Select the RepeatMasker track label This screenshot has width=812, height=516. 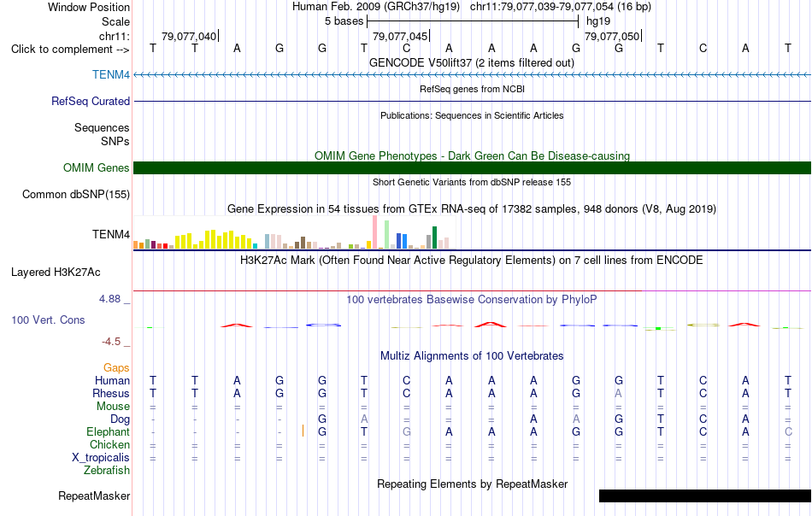click(94, 495)
